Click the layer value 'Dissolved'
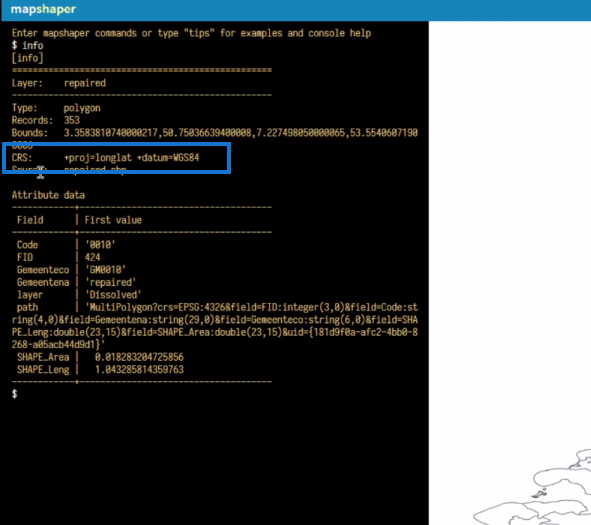Viewport: 591px width, 525px height. 113,295
